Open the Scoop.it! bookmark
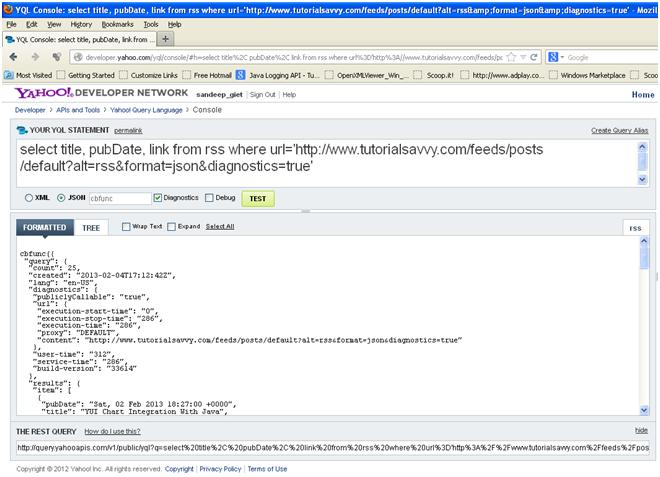 [434, 75]
